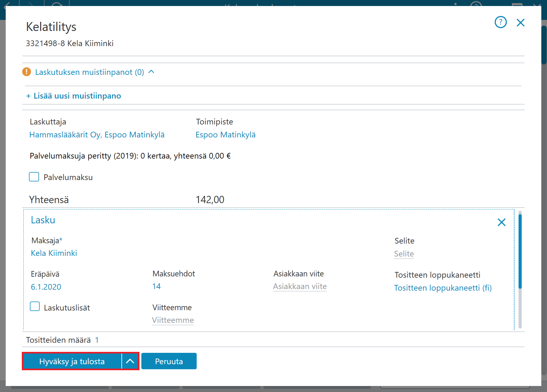Close the Kelatilitys dialog with X

(520, 23)
